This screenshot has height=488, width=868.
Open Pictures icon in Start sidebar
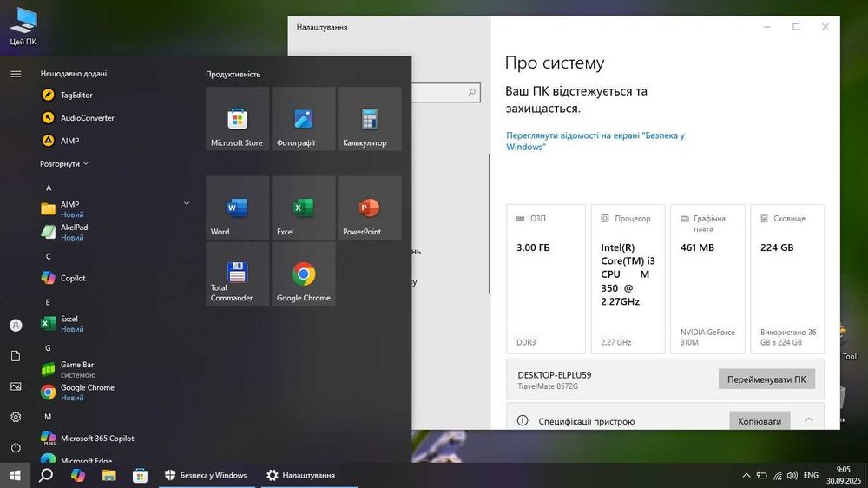coord(16,386)
